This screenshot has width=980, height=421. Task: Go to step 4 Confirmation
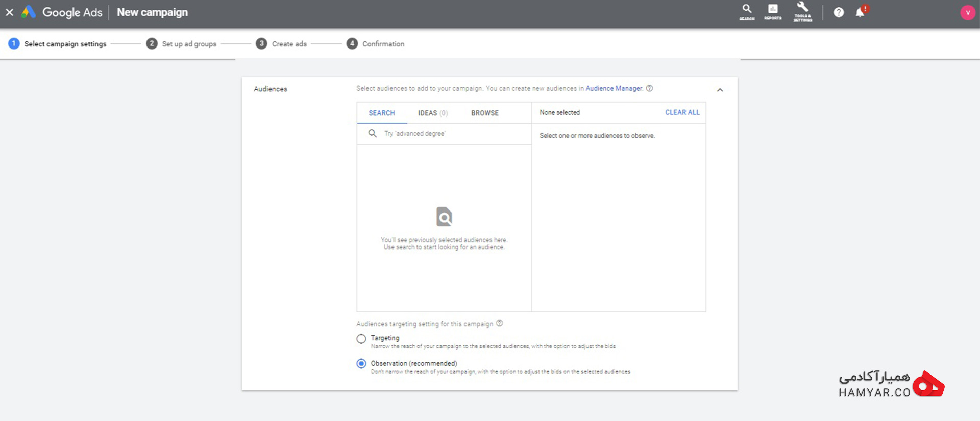pos(375,44)
